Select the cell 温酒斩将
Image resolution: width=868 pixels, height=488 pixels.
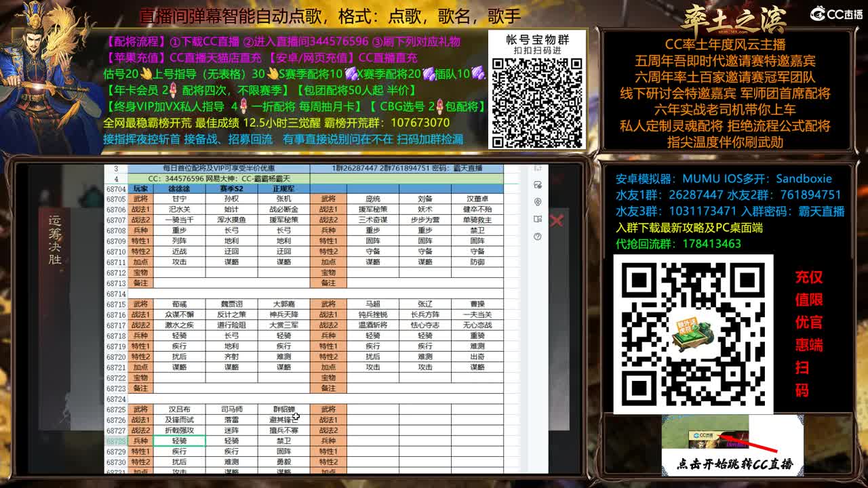[x=373, y=325]
